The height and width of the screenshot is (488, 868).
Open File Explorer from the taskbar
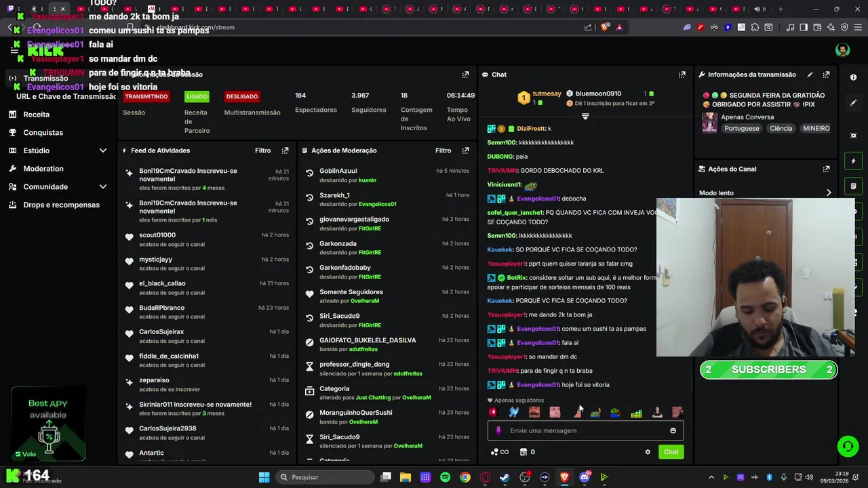[x=406, y=477]
